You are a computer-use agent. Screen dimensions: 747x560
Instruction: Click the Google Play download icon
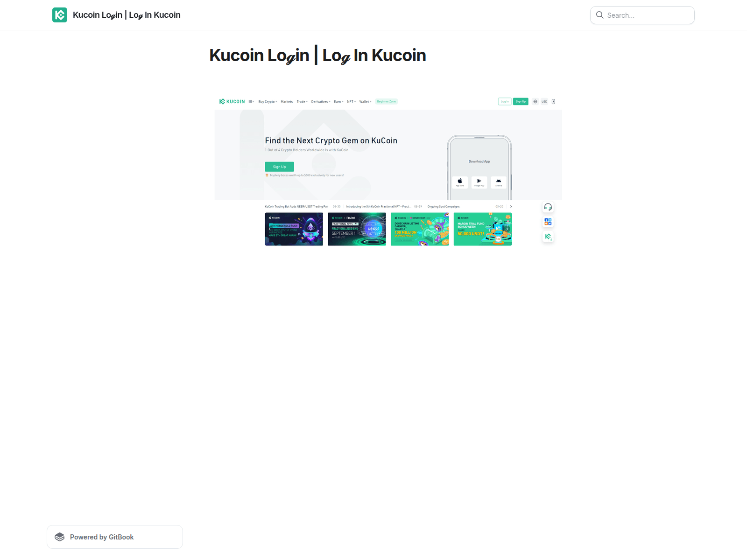[479, 182]
